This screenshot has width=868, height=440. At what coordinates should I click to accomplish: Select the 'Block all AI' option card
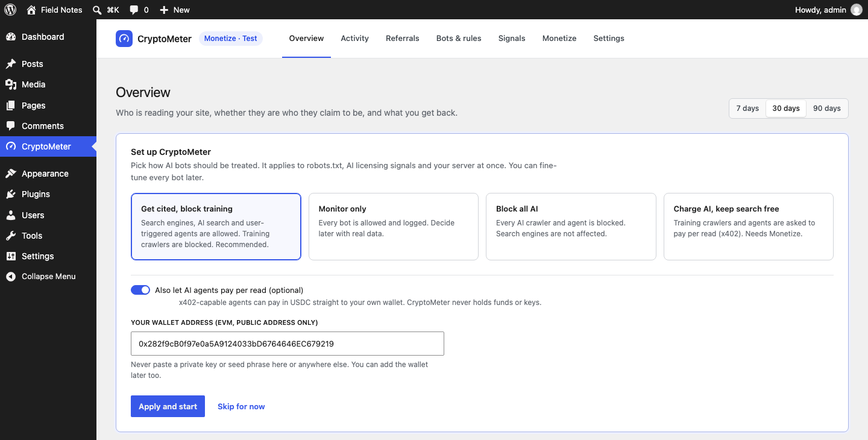[571, 227]
